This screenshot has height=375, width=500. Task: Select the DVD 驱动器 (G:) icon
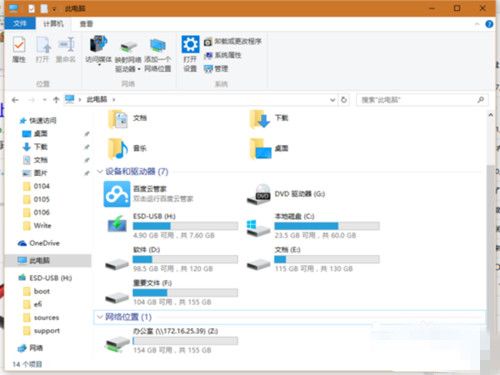[x=258, y=195]
